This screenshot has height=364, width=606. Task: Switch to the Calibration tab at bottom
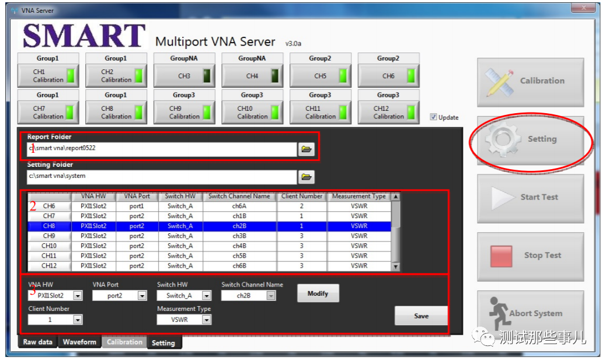pos(124,342)
